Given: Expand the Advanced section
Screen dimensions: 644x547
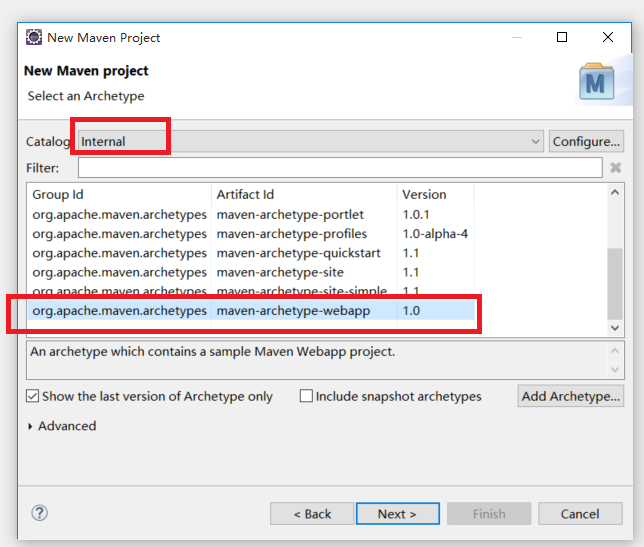Looking at the screenshot, I should tap(30, 426).
